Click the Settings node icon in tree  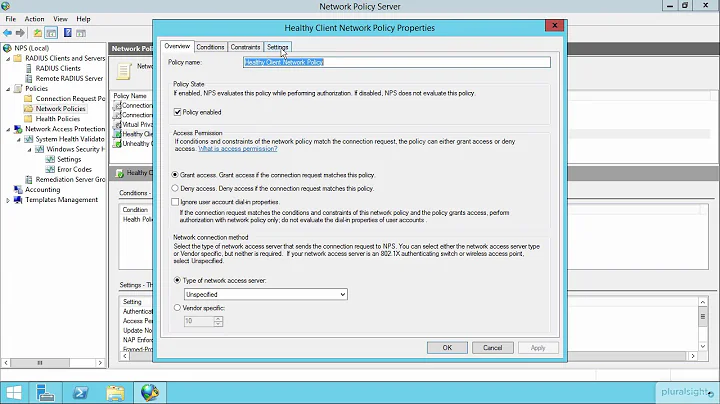pos(50,159)
